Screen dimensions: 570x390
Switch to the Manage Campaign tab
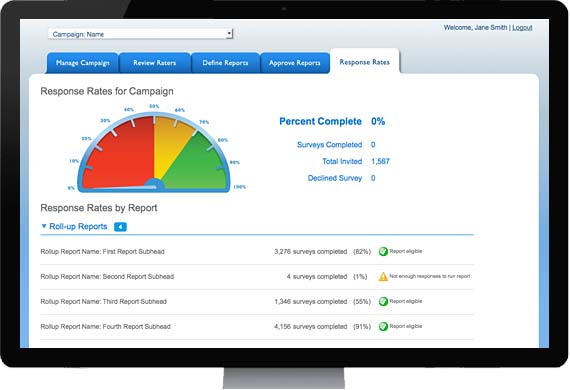(x=83, y=63)
